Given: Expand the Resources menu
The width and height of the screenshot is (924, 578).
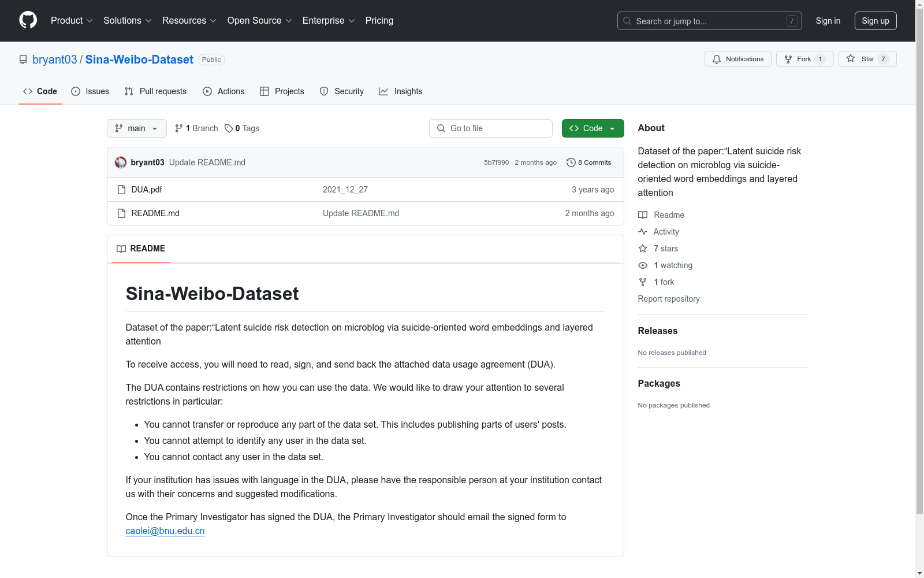Looking at the screenshot, I should coord(189,21).
